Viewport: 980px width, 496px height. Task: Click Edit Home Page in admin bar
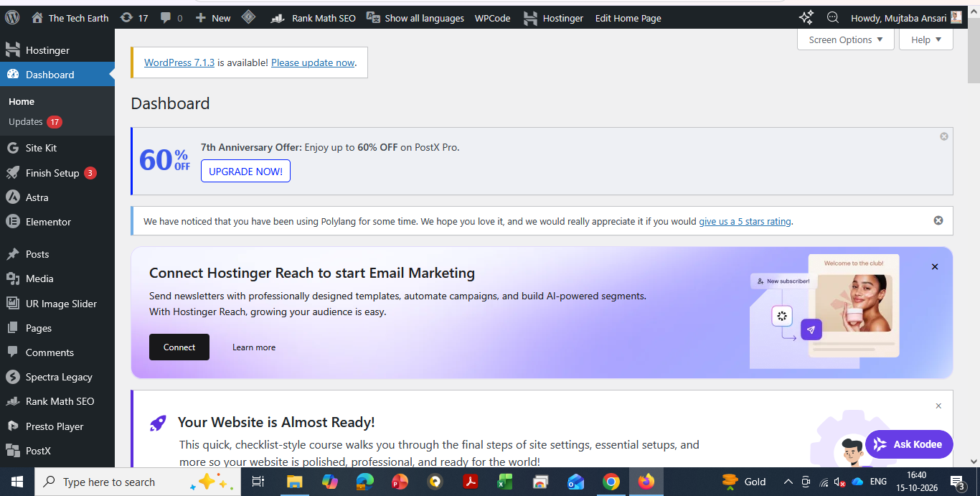[628, 18]
